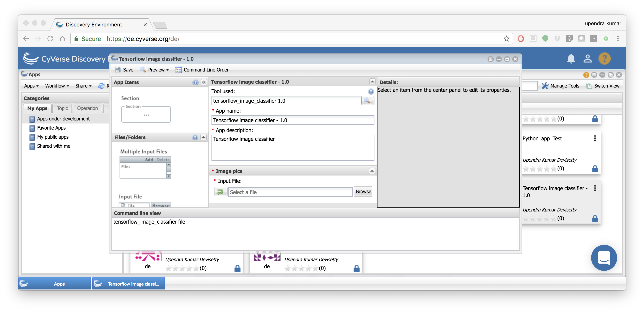The width and height of the screenshot is (644, 312).
Task: Click the green reset icon beside Input File
Action: (221, 192)
